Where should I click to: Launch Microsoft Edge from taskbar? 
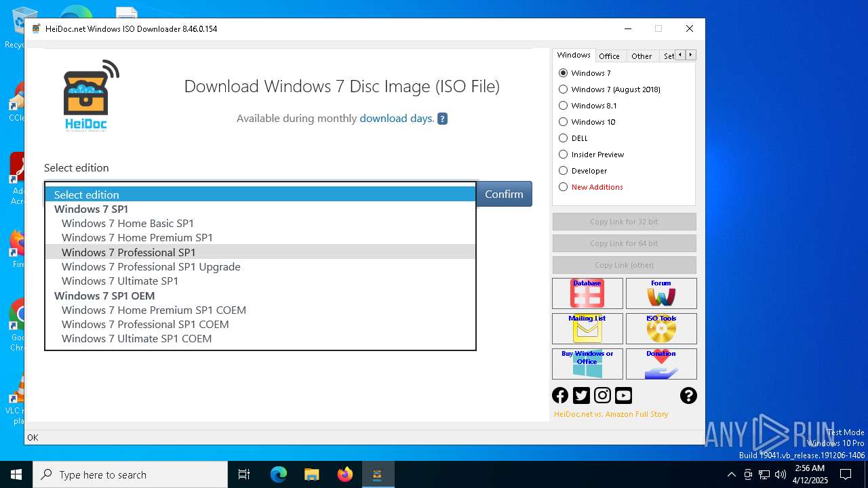tap(279, 474)
